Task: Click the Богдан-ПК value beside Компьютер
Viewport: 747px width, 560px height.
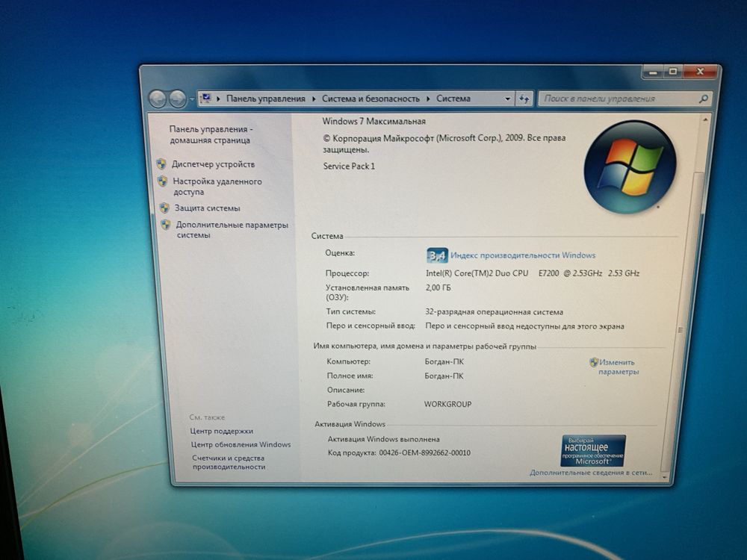Action: pos(444,361)
